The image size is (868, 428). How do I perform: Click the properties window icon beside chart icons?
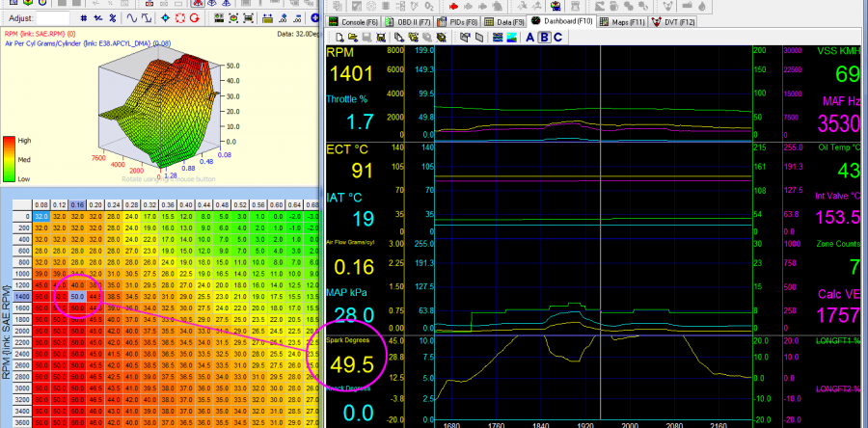(x=465, y=38)
